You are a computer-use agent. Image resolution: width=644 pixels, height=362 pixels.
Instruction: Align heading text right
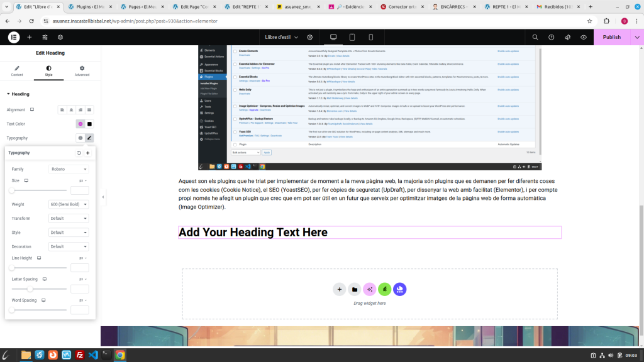click(80, 110)
